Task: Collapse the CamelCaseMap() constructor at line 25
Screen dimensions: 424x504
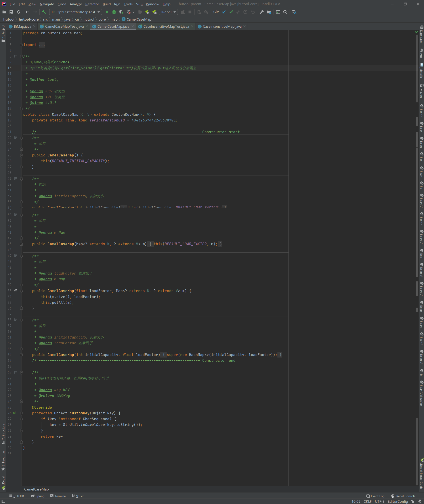Action: [21, 155]
